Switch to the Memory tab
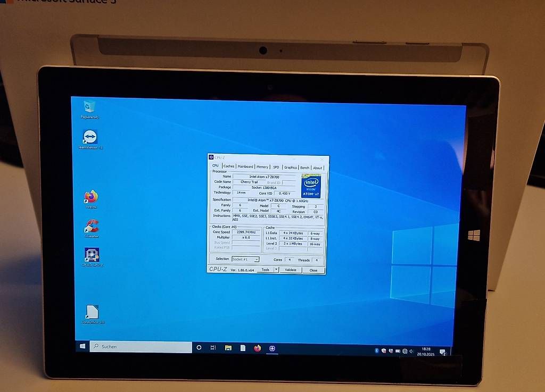 [x=262, y=166]
